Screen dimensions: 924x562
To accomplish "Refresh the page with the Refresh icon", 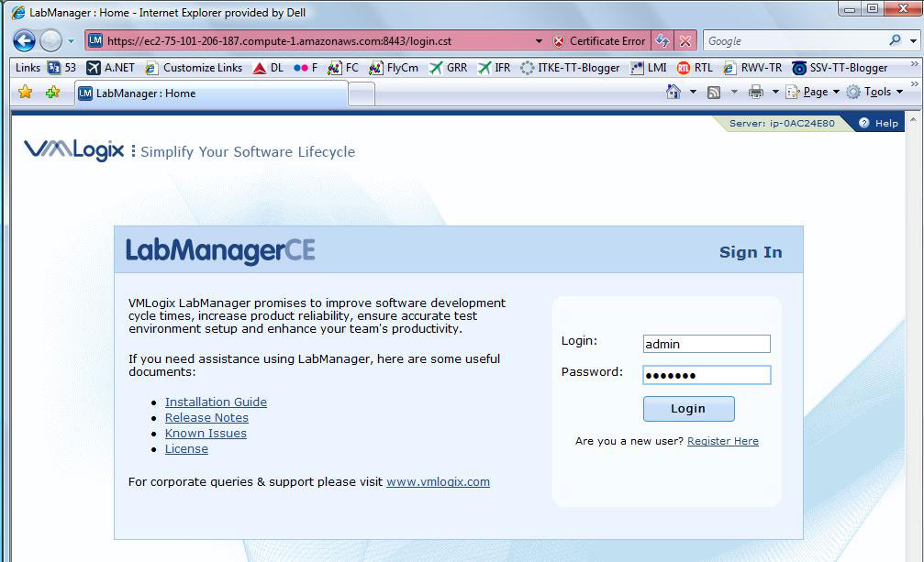I will pyautogui.click(x=662, y=40).
